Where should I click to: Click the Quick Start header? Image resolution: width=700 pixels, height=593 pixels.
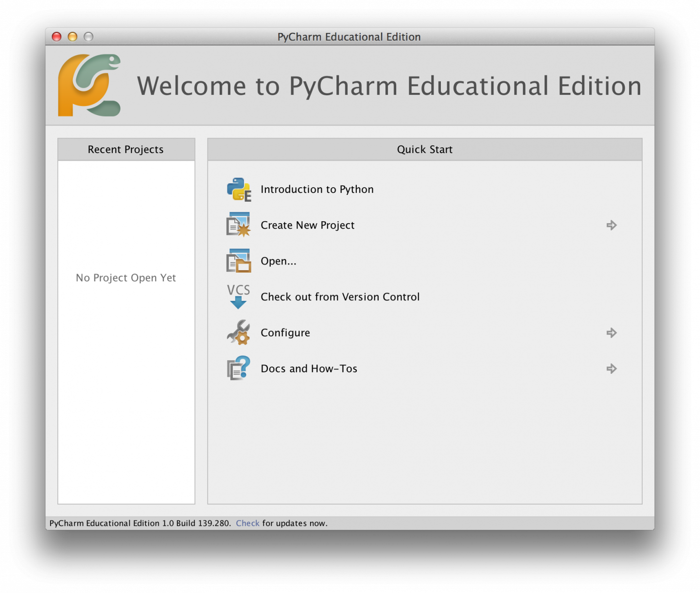(425, 149)
